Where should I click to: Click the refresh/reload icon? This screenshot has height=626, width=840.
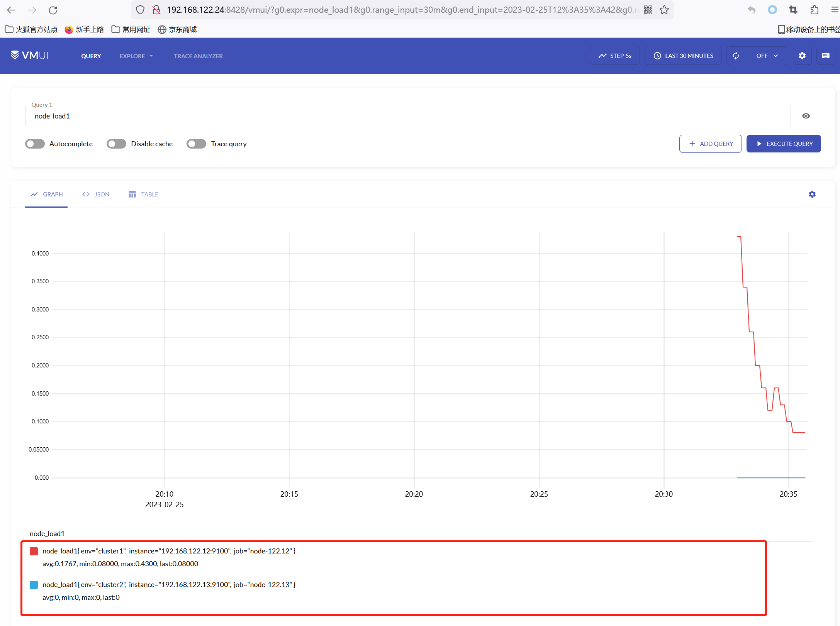[735, 55]
